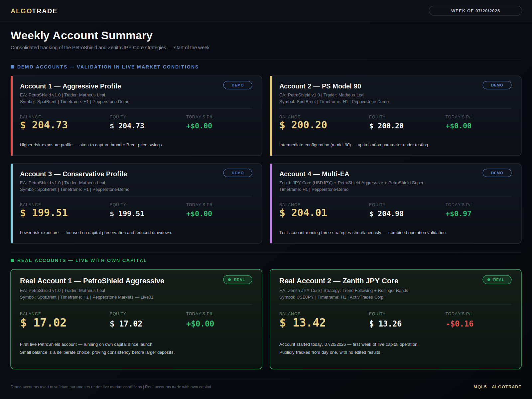
Task: Open the Week of 07/20/2026 selector
Action: (475, 11)
